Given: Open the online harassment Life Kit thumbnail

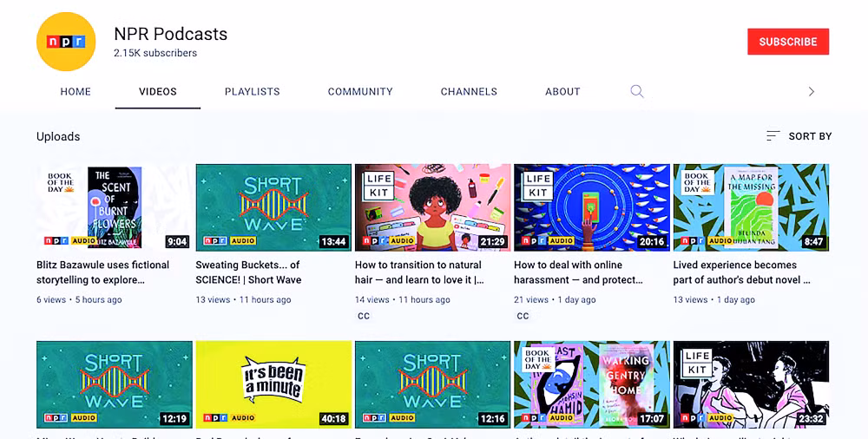Looking at the screenshot, I should (x=592, y=207).
